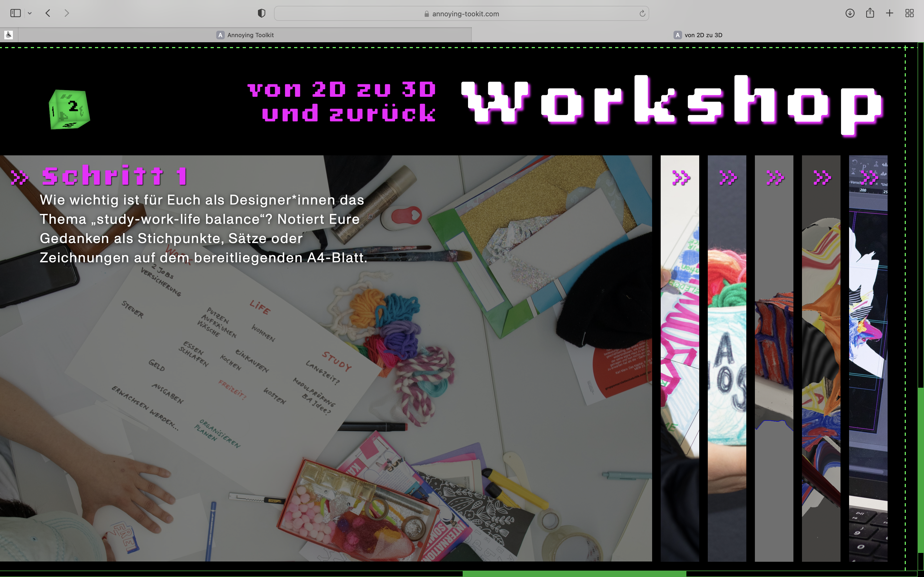Open the Share button in Safari
The image size is (924, 577).
pyautogui.click(x=870, y=13)
